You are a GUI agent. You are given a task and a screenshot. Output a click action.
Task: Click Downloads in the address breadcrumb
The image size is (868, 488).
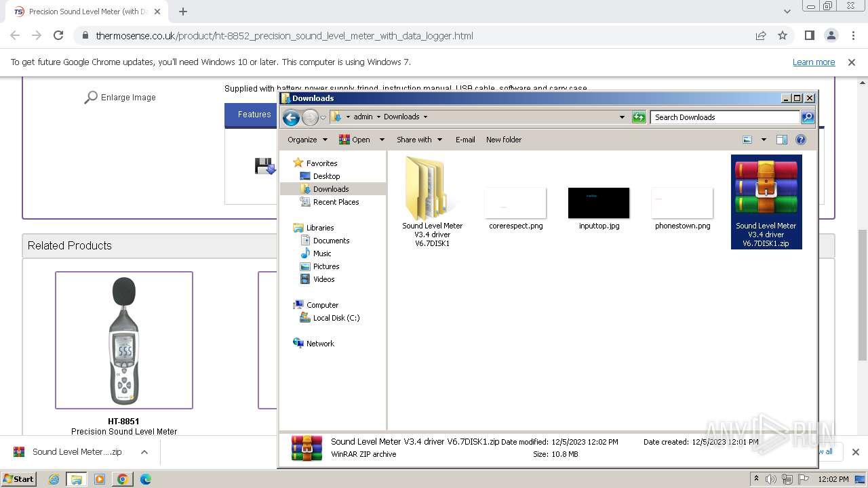tap(401, 117)
